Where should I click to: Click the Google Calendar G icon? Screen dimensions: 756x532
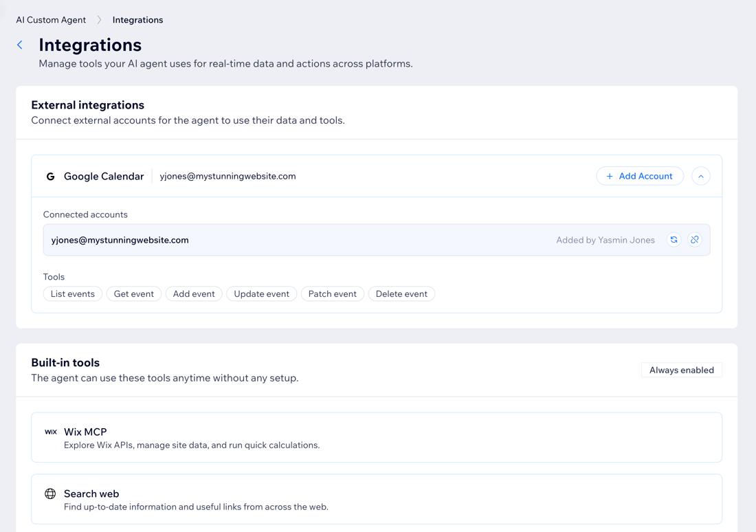(x=50, y=176)
